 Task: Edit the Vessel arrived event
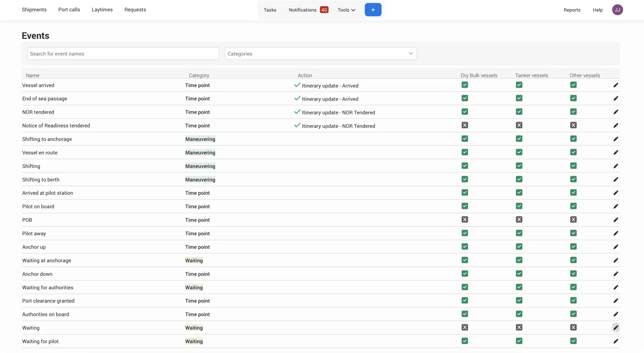tap(616, 85)
